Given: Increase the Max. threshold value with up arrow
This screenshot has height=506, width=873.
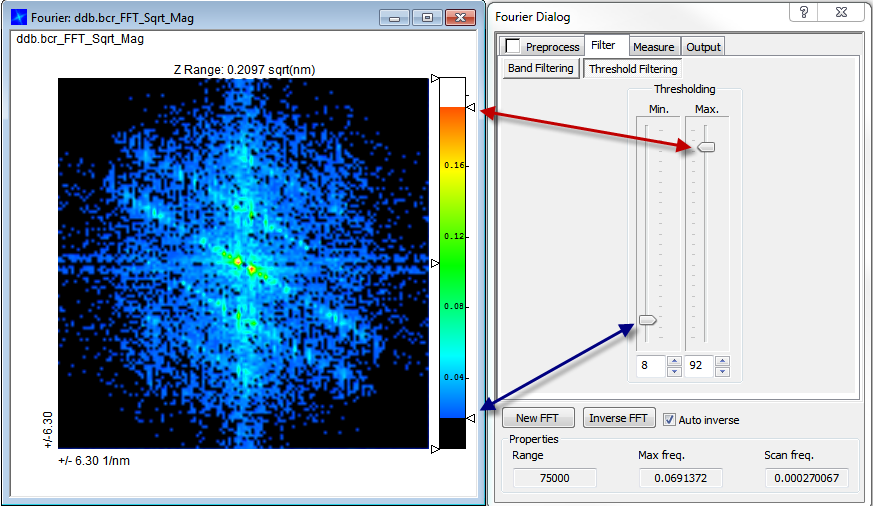Looking at the screenshot, I should [x=722, y=361].
